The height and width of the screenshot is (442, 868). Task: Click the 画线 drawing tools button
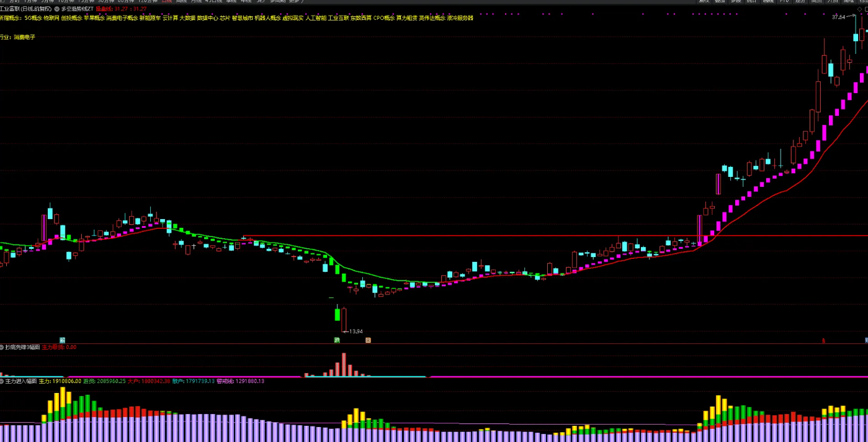click(768, 1)
